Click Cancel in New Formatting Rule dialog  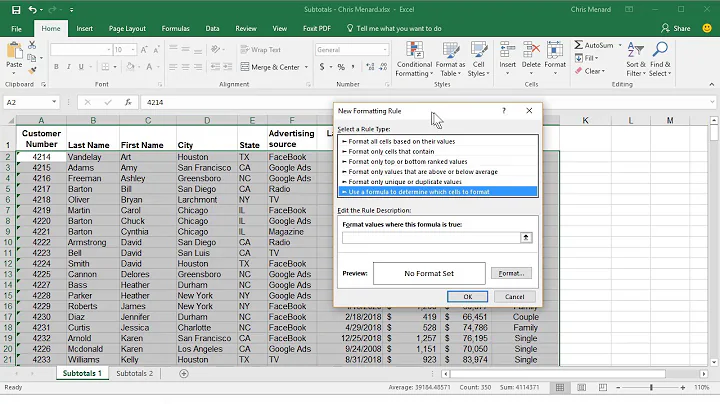click(514, 297)
